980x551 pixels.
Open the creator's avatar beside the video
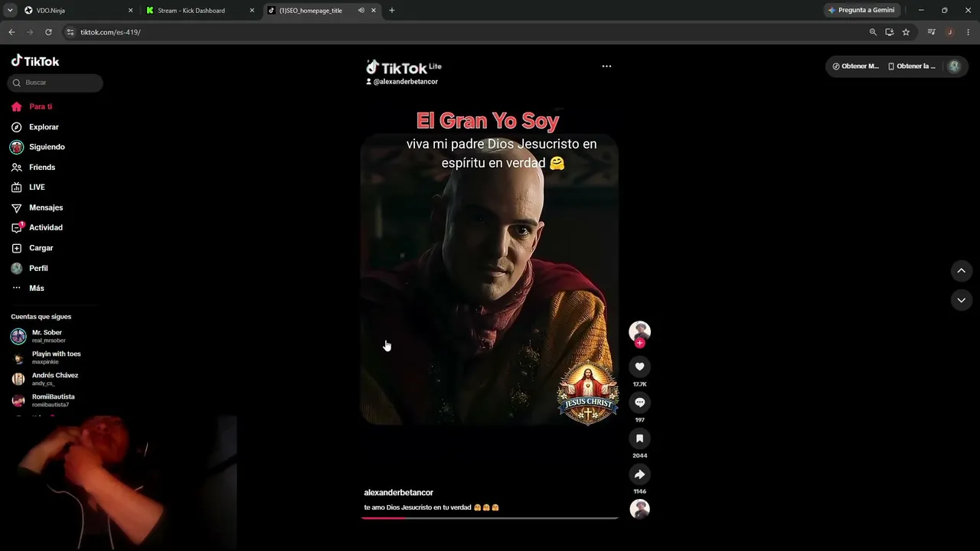(639, 331)
